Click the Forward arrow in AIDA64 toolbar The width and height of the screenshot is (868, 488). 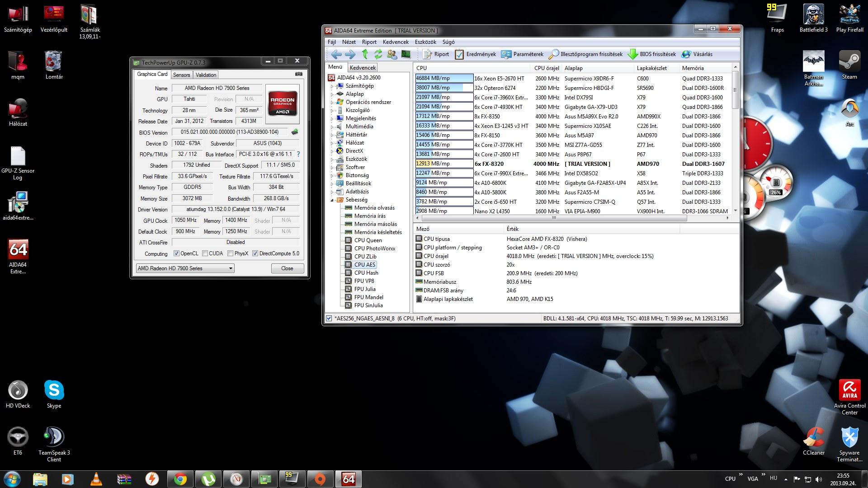[350, 54]
